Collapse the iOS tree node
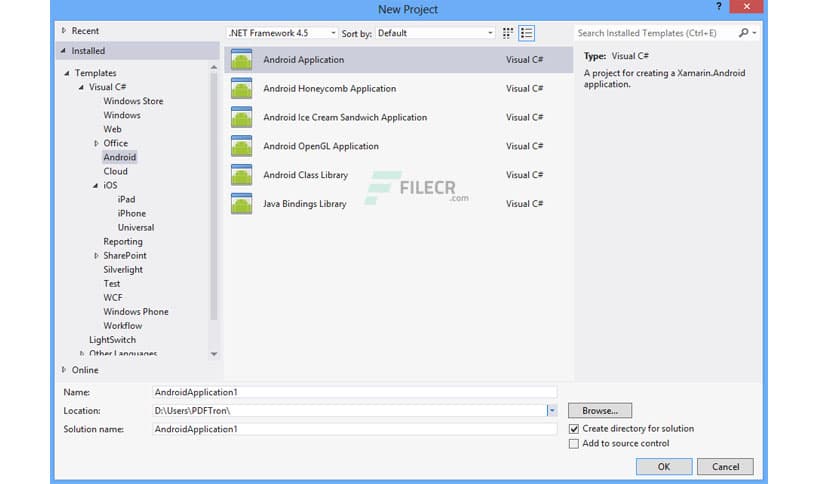Screen dimensions: 836x484 [95, 185]
